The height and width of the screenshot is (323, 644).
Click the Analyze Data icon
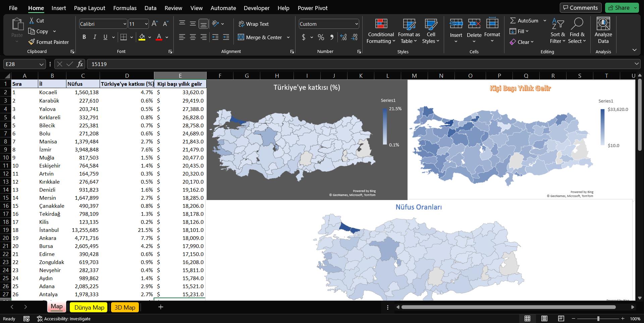click(603, 31)
